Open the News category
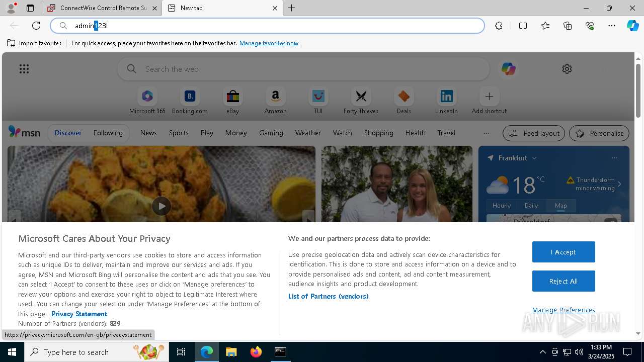The height and width of the screenshot is (362, 644). pyautogui.click(x=148, y=133)
